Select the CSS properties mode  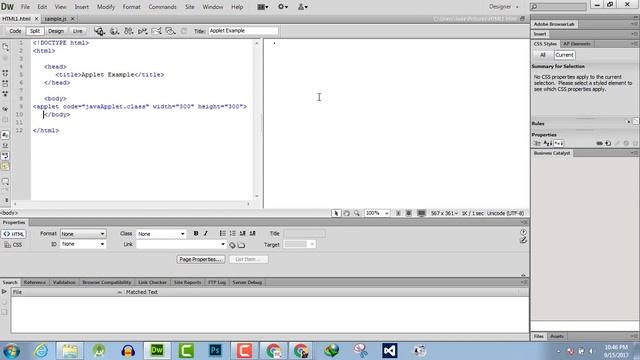(x=13, y=245)
